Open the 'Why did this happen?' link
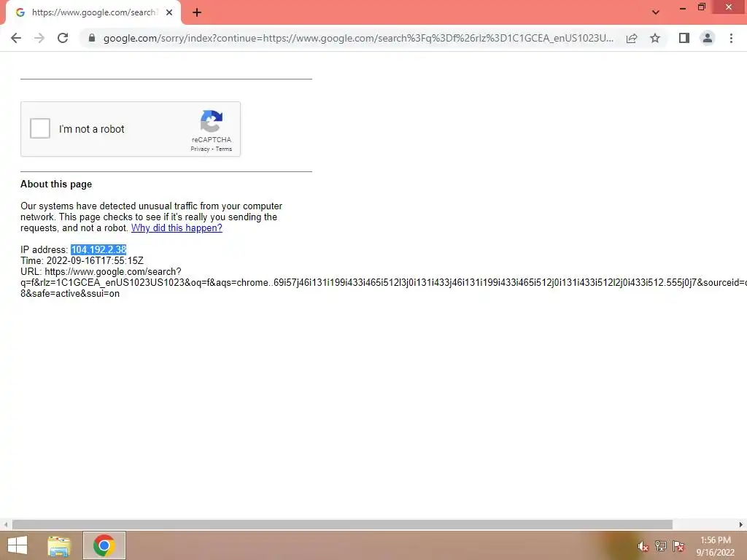Screen dimensions: 747x560 [177, 227]
